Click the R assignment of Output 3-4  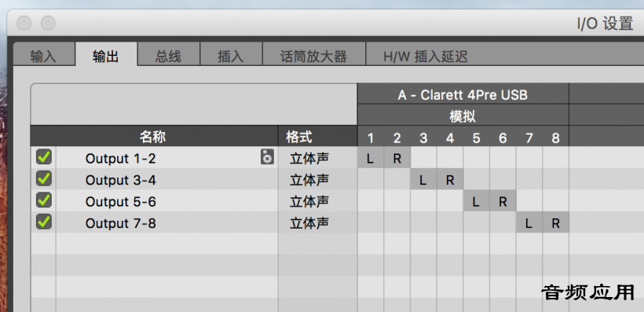point(450,180)
